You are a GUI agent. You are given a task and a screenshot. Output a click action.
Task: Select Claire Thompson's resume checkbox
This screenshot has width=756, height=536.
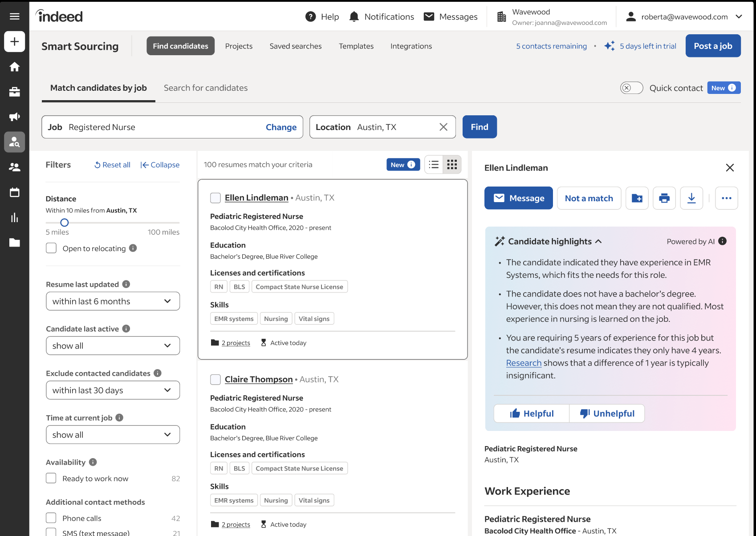[215, 379]
